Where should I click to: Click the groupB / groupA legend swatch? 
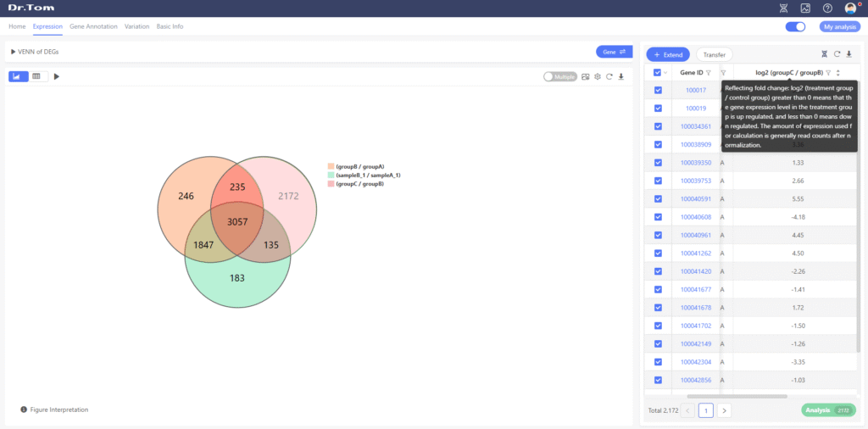pyautogui.click(x=331, y=166)
